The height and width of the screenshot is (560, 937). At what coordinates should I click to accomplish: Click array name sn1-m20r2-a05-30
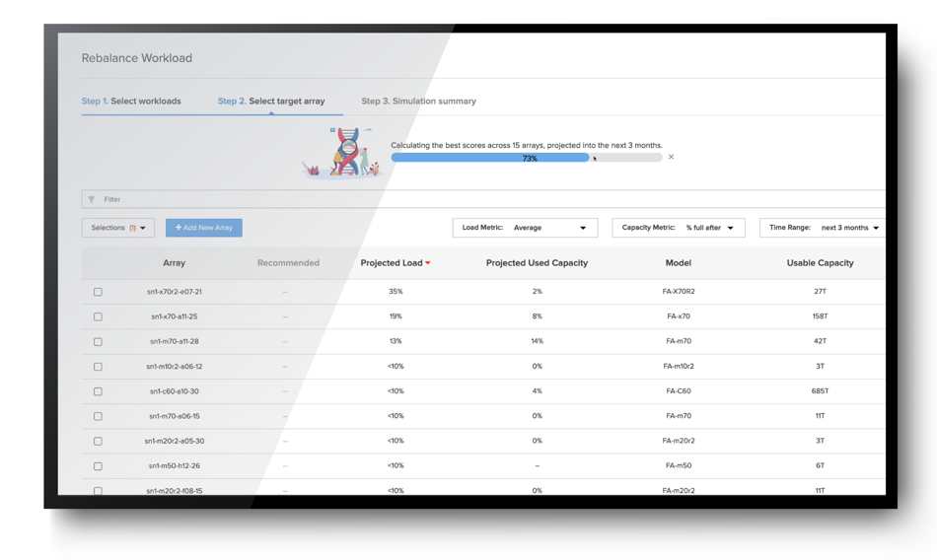click(174, 441)
